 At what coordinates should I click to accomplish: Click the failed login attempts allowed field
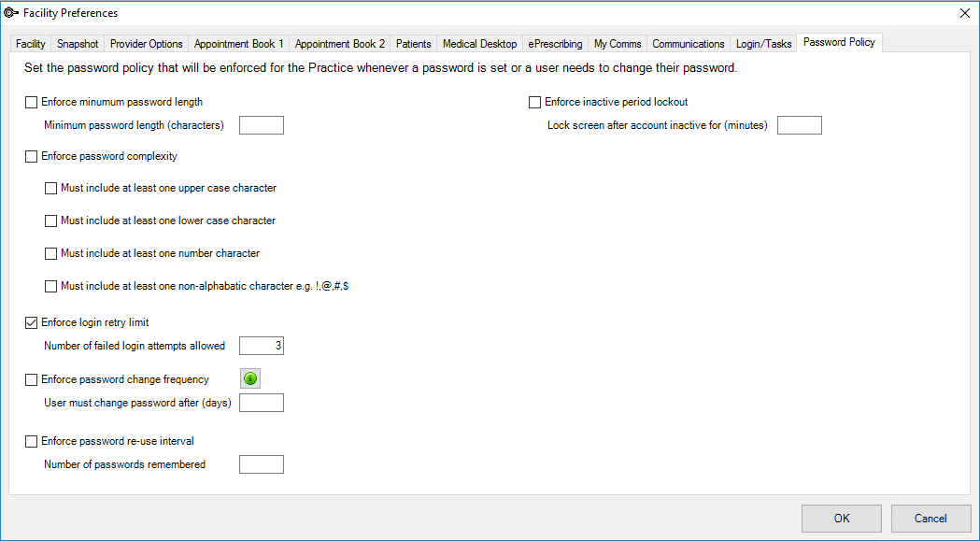tap(262, 346)
